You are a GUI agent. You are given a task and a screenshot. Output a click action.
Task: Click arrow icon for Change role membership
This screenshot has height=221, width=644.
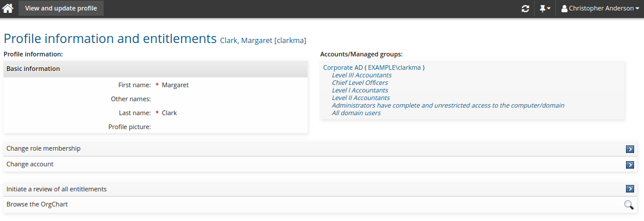pos(629,149)
